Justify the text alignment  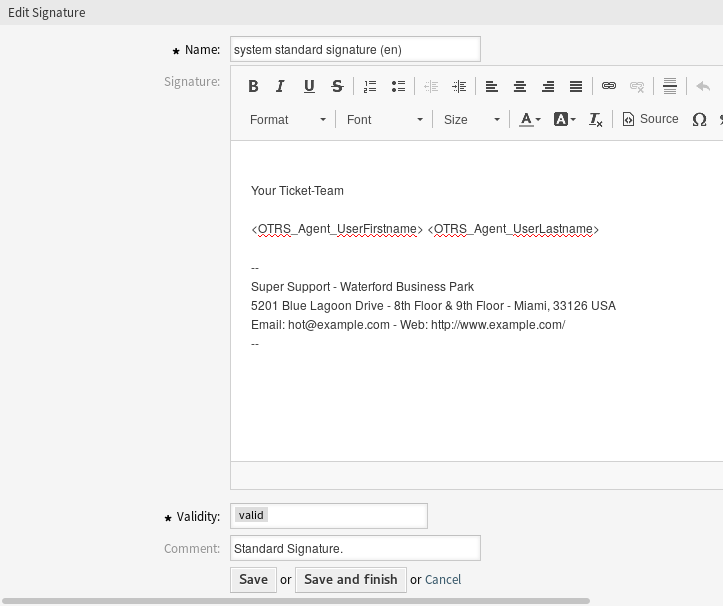click(x=576, y=86)
